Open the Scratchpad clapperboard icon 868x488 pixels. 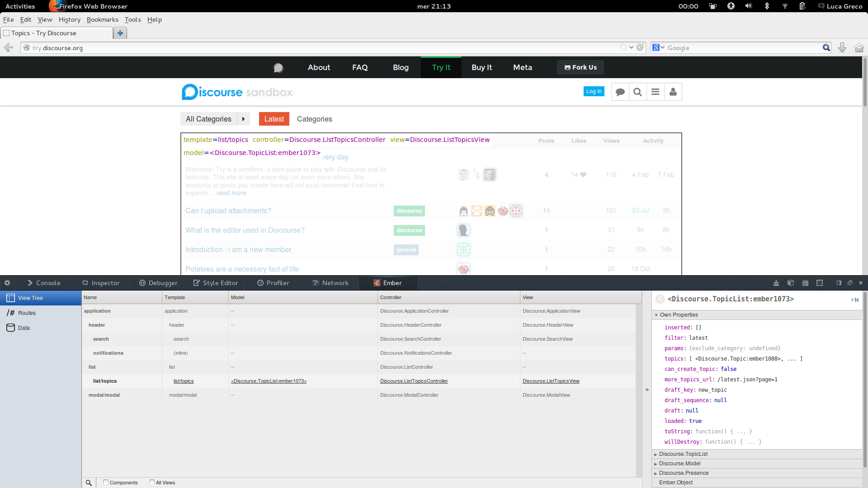click(x=805, y=283)
